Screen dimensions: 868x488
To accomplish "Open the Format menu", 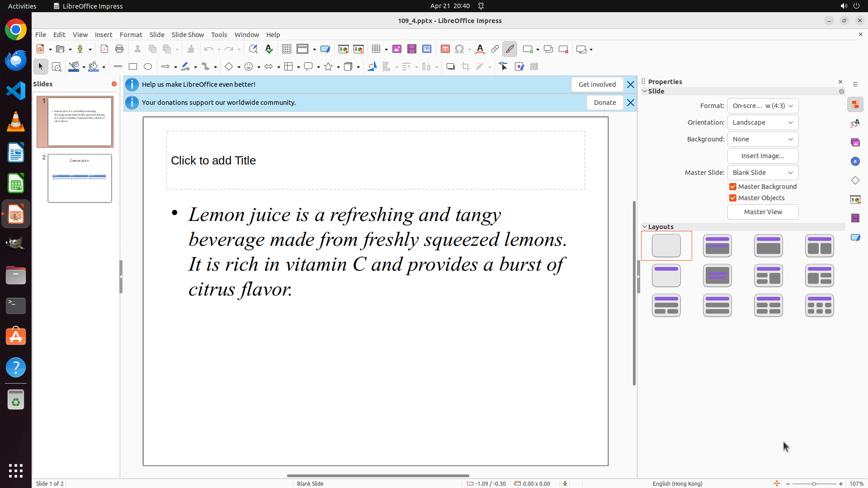I will [131, 35].
